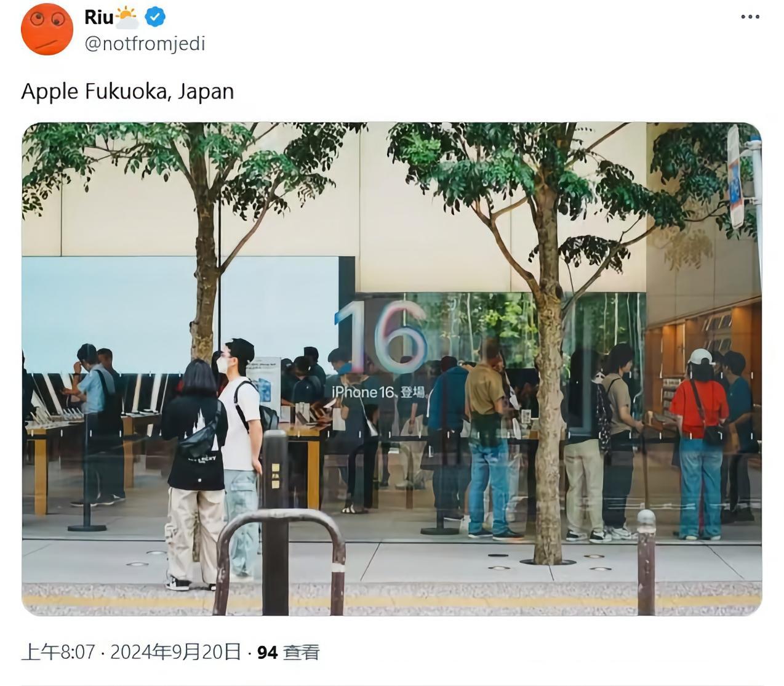Open the 2024年9月20日 date link
The image size is (784, 686).
(175, 652)
